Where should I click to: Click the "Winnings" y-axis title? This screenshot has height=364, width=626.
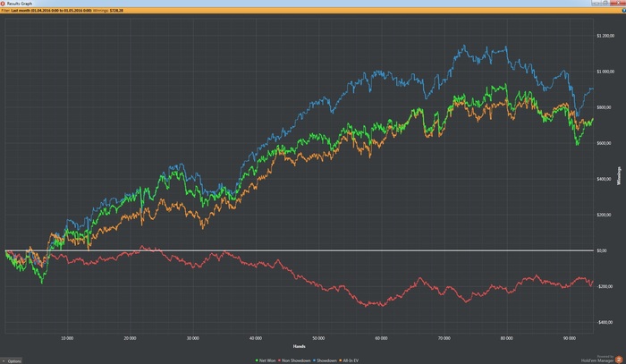(619, 175)
